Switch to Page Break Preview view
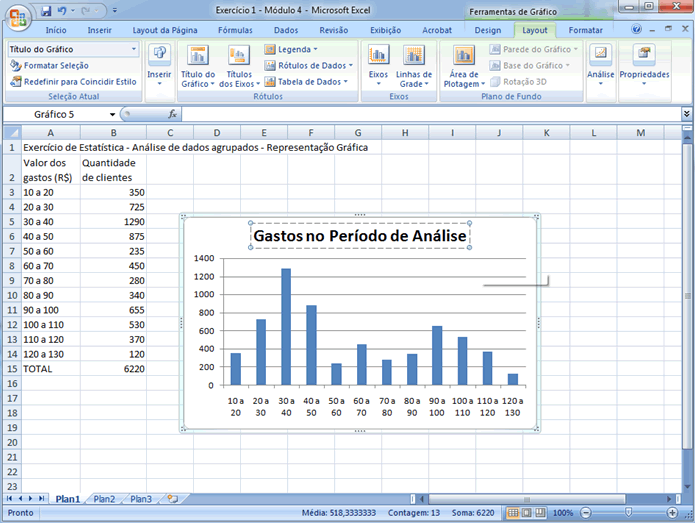The height and width of the screenshot is (523, 695). tap(541, 513)
